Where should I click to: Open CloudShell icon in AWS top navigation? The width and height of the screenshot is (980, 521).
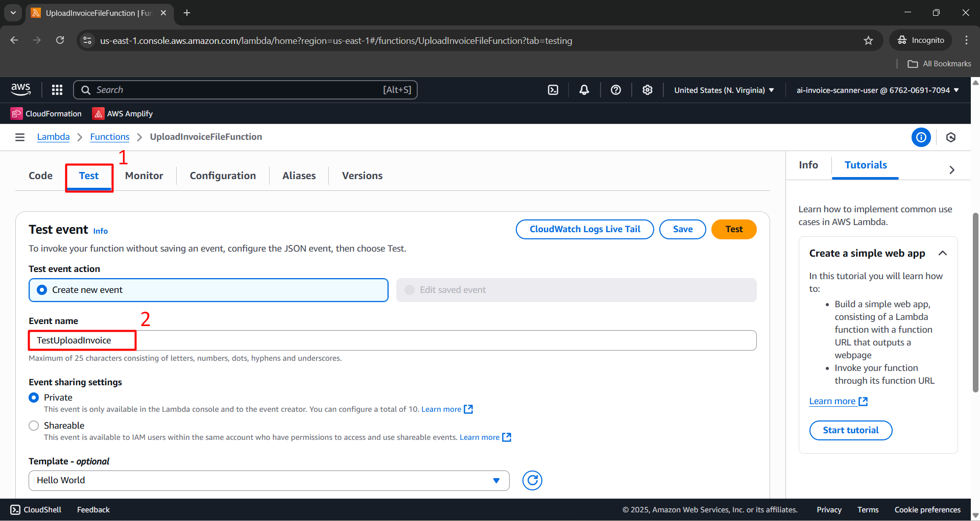[553, 90]
